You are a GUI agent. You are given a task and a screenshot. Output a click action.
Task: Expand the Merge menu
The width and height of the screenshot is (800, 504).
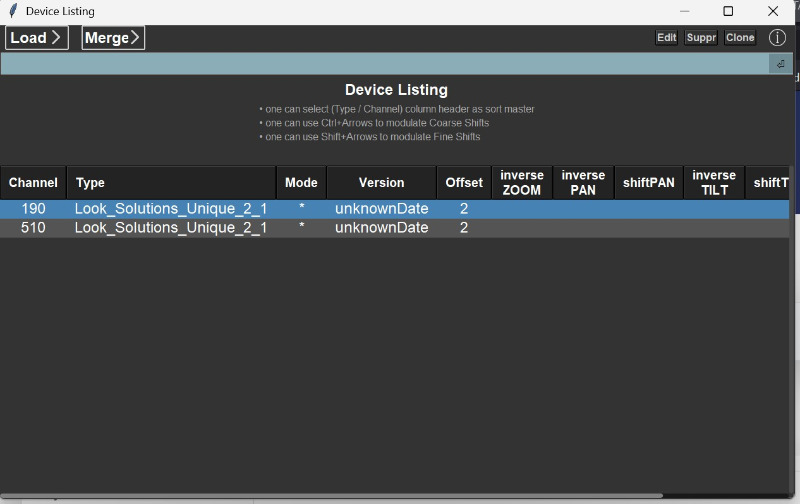click(x=113, y=38)
